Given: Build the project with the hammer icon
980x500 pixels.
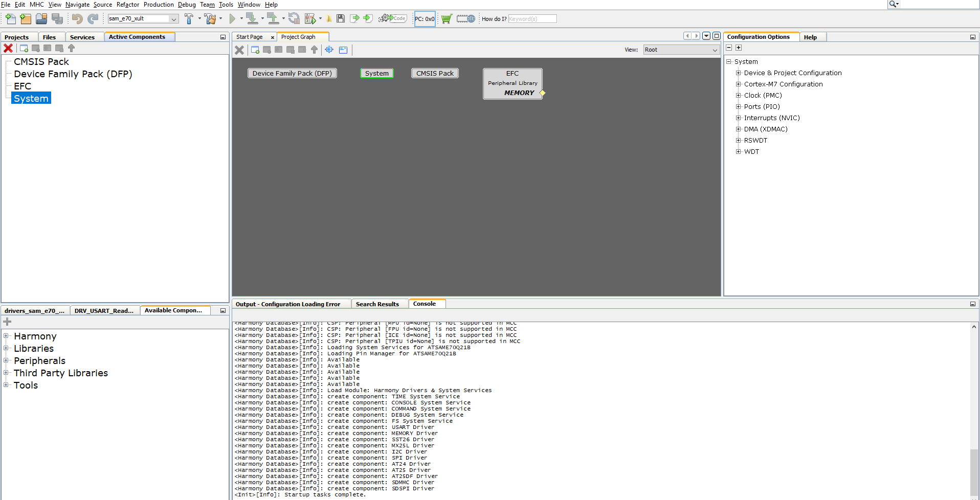Looking at the screenshot, I should tap(190, 18).
